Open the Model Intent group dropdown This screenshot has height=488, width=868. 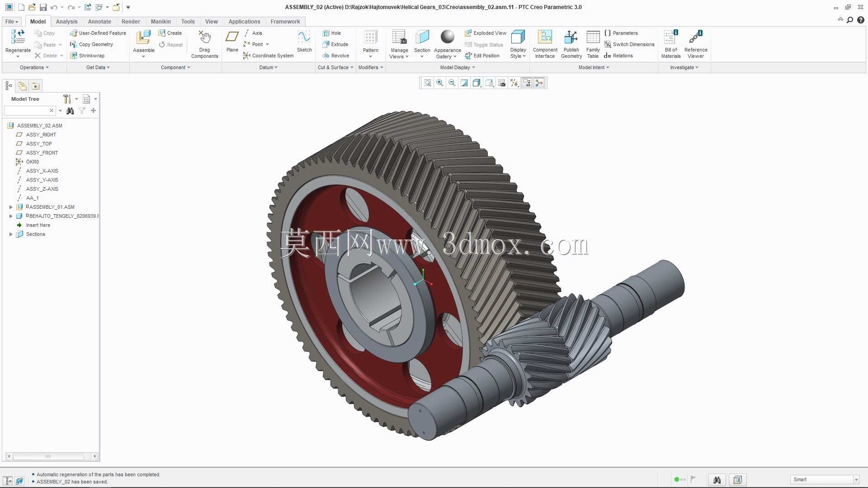point(594,67)
